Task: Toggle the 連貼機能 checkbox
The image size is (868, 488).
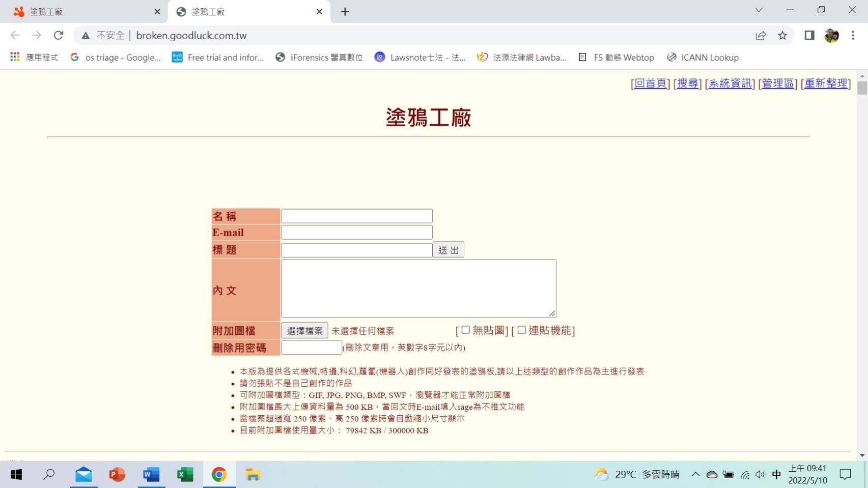Action: tap(521, 330)
